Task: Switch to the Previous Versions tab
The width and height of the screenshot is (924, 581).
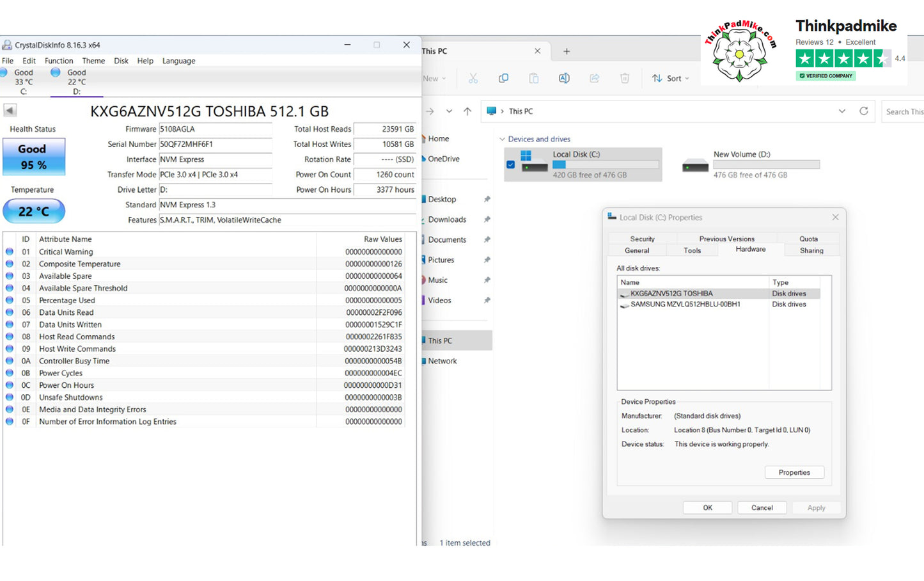Action: pos(726,239)
